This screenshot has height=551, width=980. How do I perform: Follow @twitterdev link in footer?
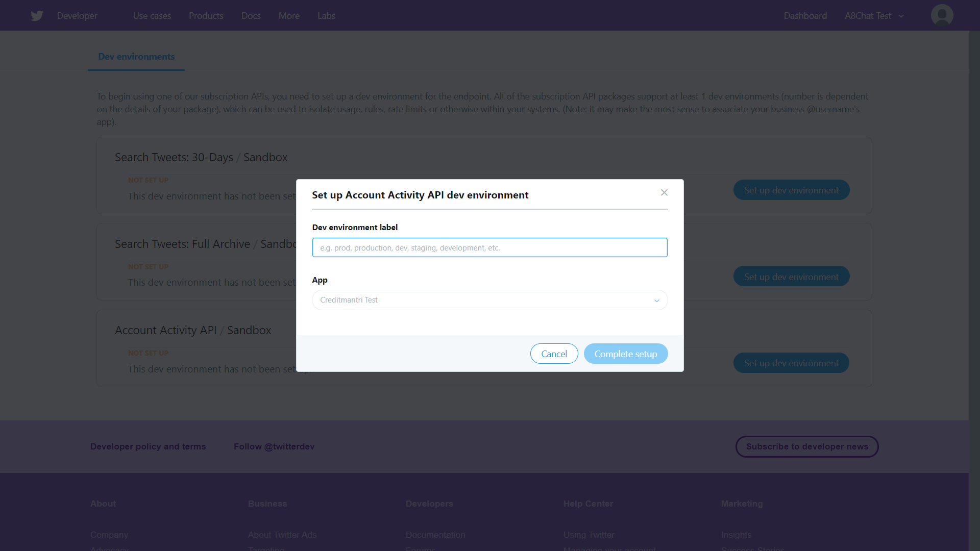pos(274,446)
